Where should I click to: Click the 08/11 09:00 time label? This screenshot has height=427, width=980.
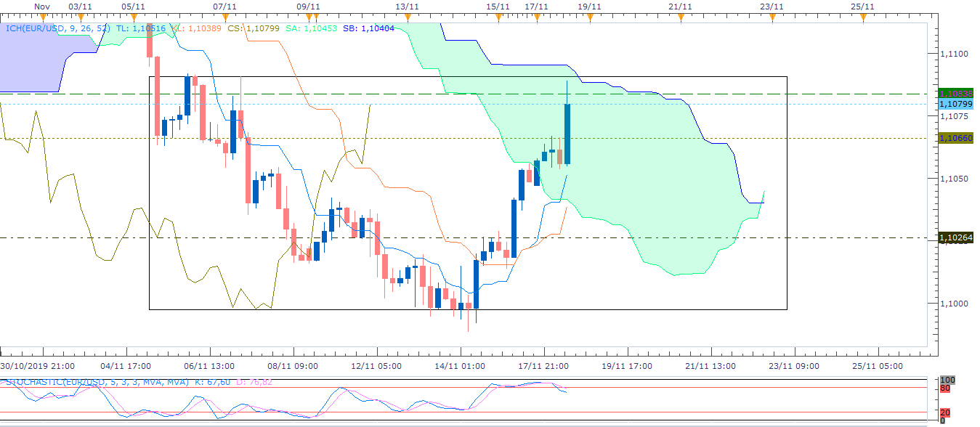coord(291,366)
